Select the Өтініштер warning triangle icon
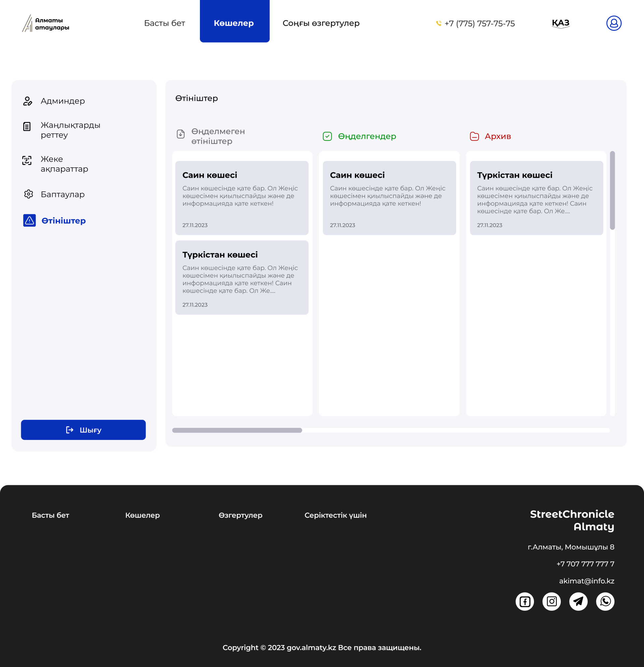 [30, 221]
